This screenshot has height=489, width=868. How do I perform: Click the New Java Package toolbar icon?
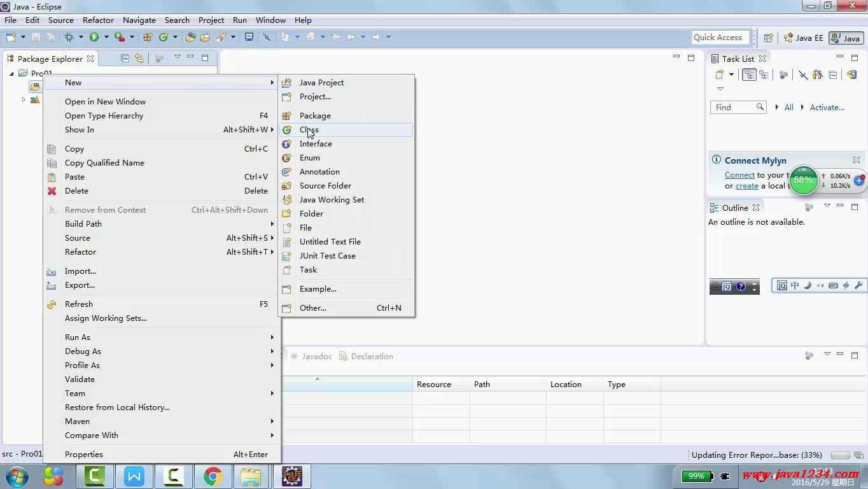point(148,37)
